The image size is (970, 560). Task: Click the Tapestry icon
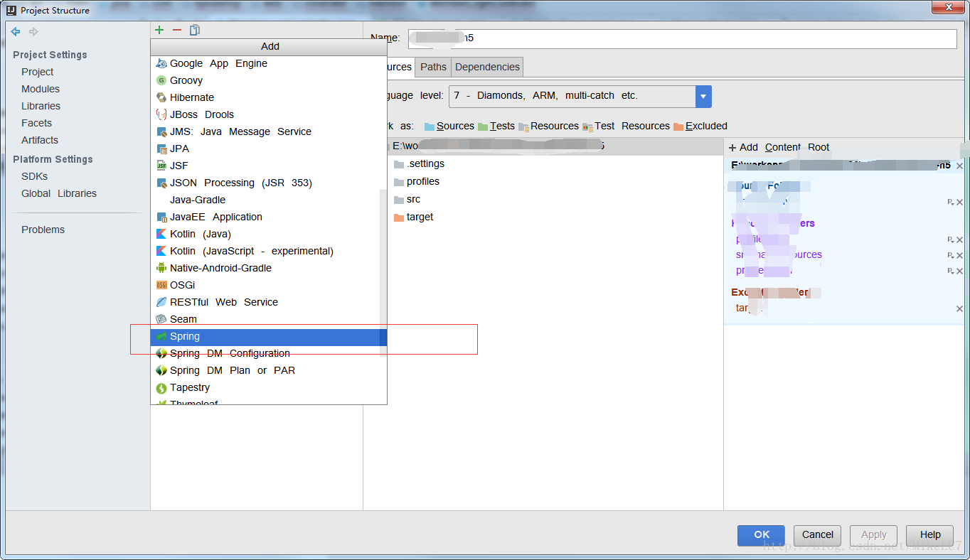(161, 387)
